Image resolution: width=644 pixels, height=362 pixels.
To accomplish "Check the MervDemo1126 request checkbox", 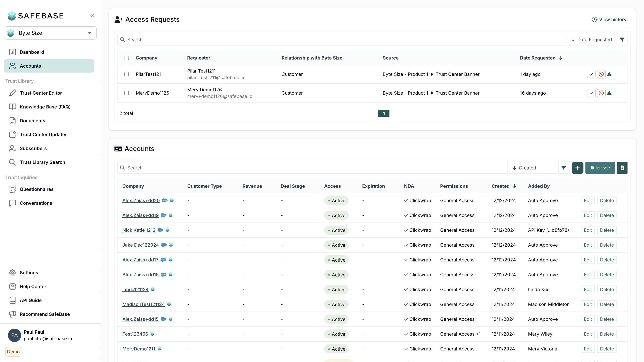I will pos(127,93).
